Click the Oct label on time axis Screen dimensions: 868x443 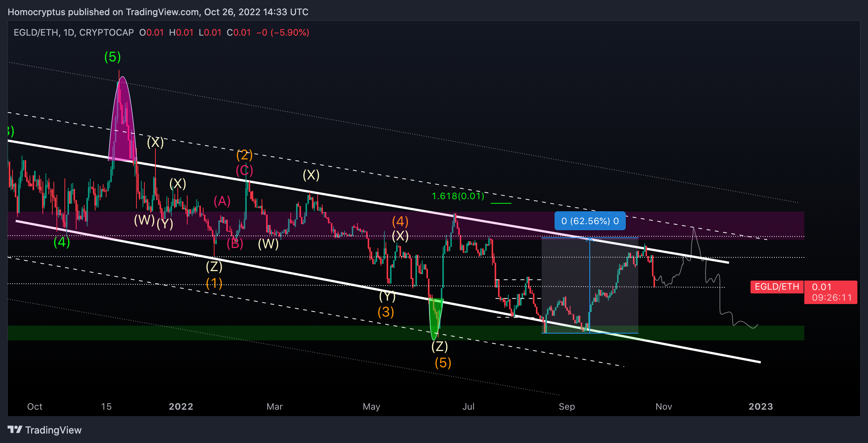point(35,406)
